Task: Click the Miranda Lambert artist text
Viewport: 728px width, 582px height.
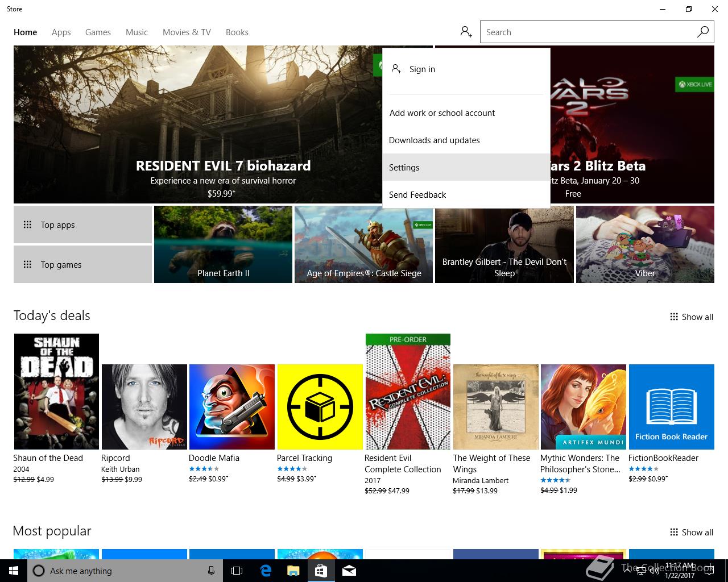Action: 481,481
